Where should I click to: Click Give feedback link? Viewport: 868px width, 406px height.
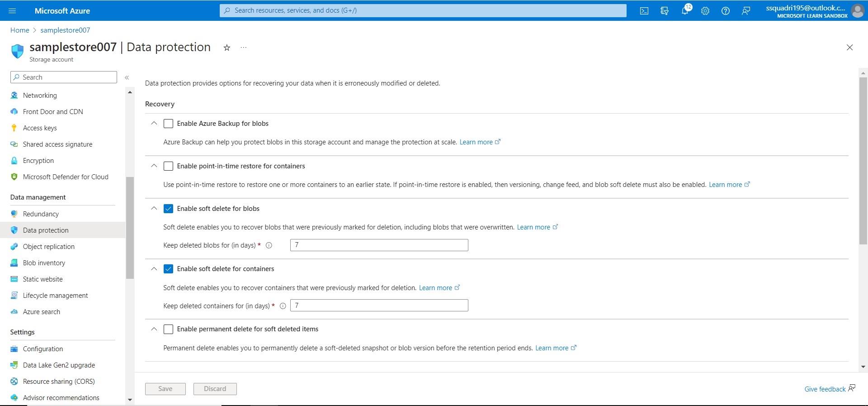[830, 389]
